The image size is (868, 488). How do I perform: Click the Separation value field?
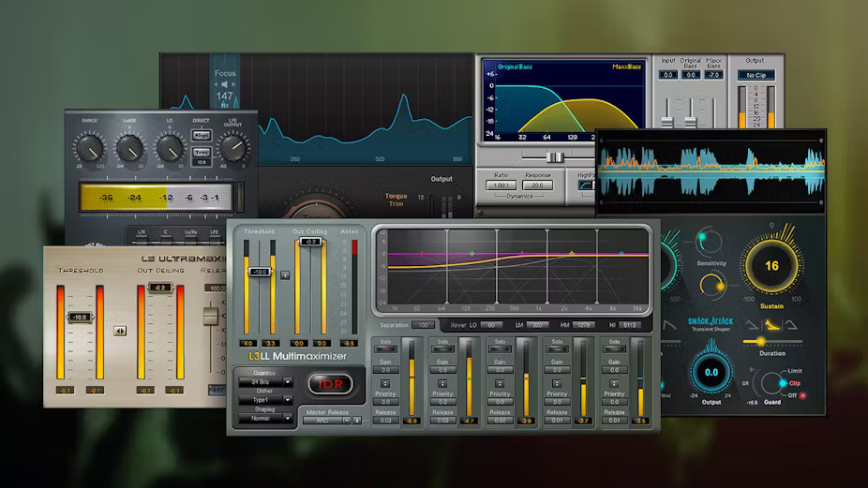(424, 325)
